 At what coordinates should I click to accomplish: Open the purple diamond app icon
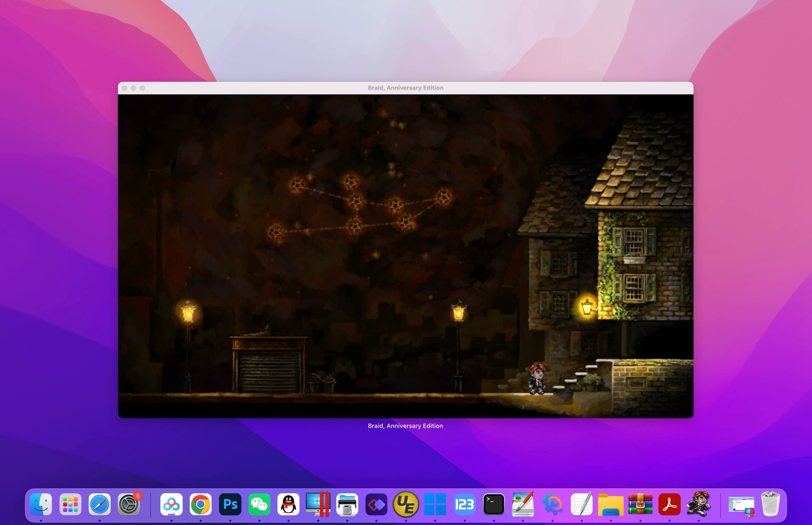click(376, 504)
